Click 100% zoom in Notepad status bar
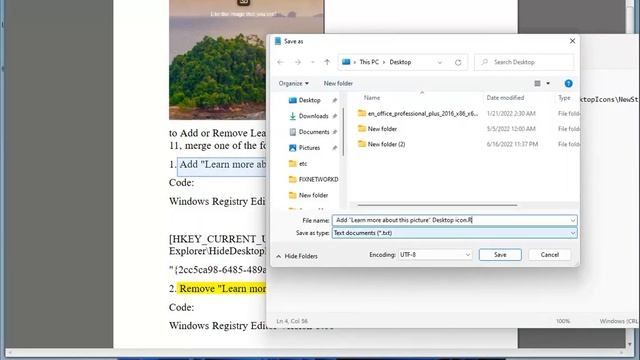640x360 pixels. coord(563,321)
